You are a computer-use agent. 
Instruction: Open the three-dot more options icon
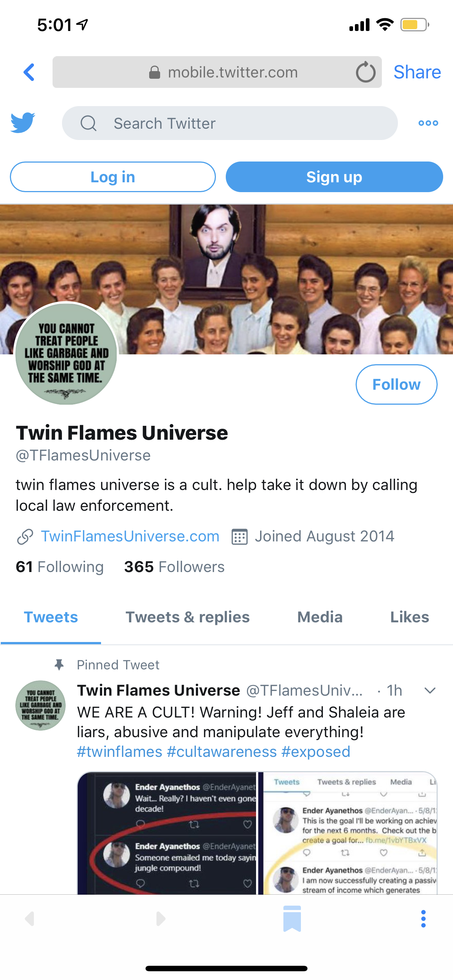pyautogui.click(x=428, y=123)
